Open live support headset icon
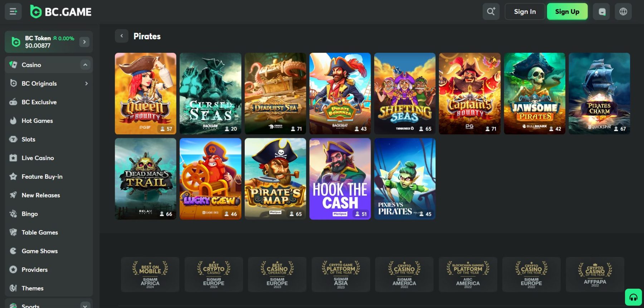The image size is (644, 308). click(633, 297)
